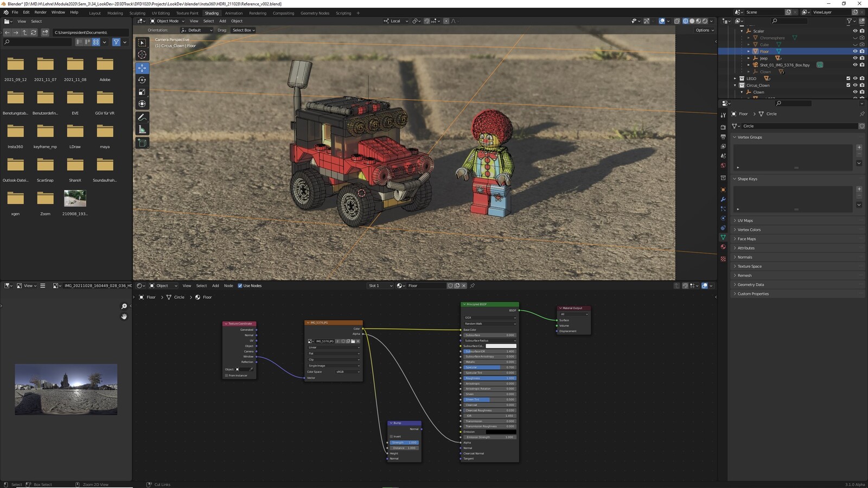Switch to Solid viewport shading
This screenshot has height=488, width=868.
point(692,21)
